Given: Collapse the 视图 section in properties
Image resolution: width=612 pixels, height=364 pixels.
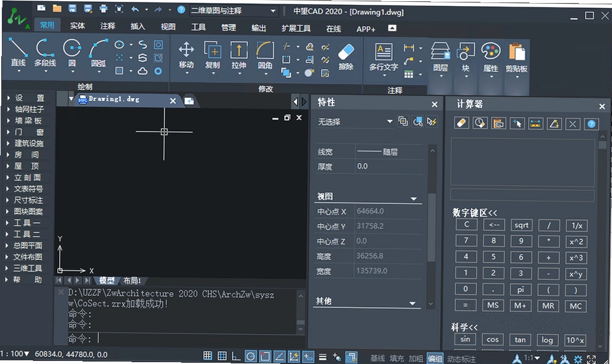Looking at the screenshot, I should pos(413,198).
